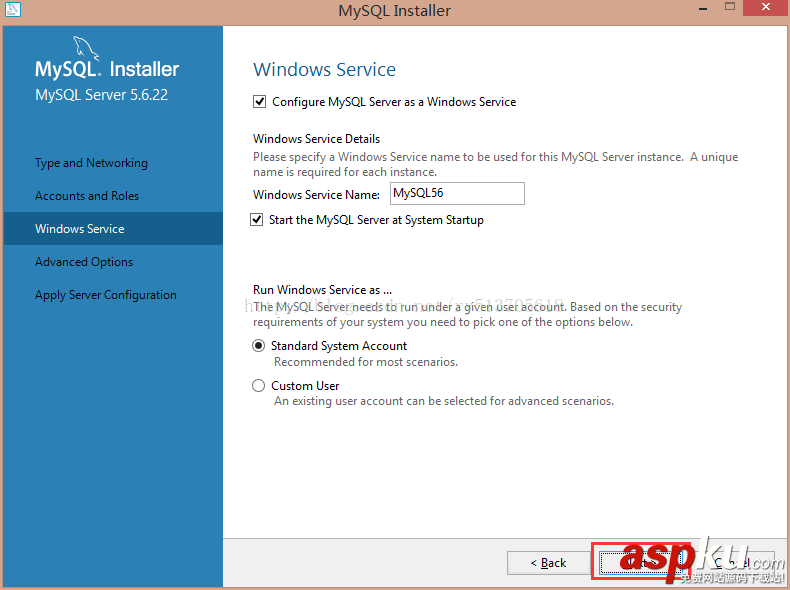
Task: Click the Back button
Action: [548, 563]
